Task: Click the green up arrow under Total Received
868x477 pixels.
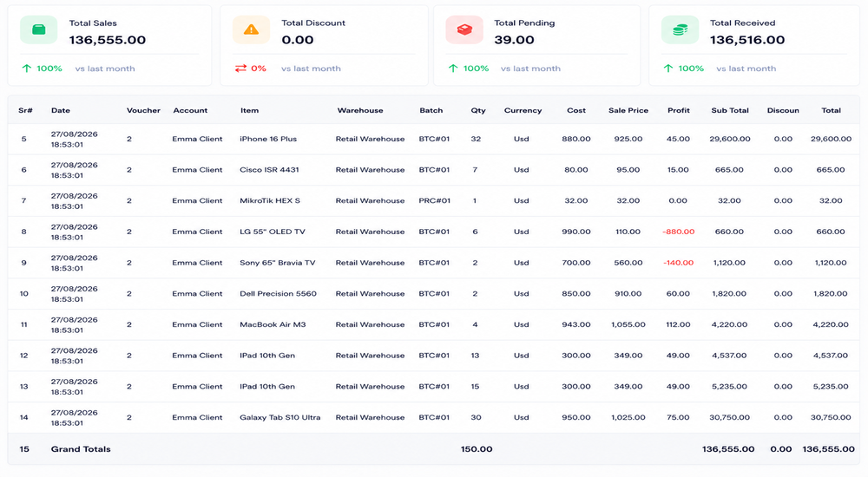Action: (668, 69)
